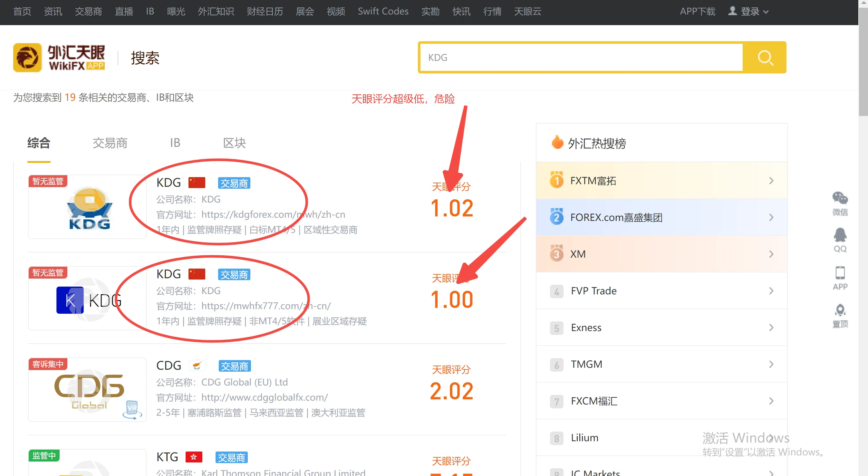Screen dimensions: 868x476
Task: Focus the KDG search input field
Action: [582, 57]
